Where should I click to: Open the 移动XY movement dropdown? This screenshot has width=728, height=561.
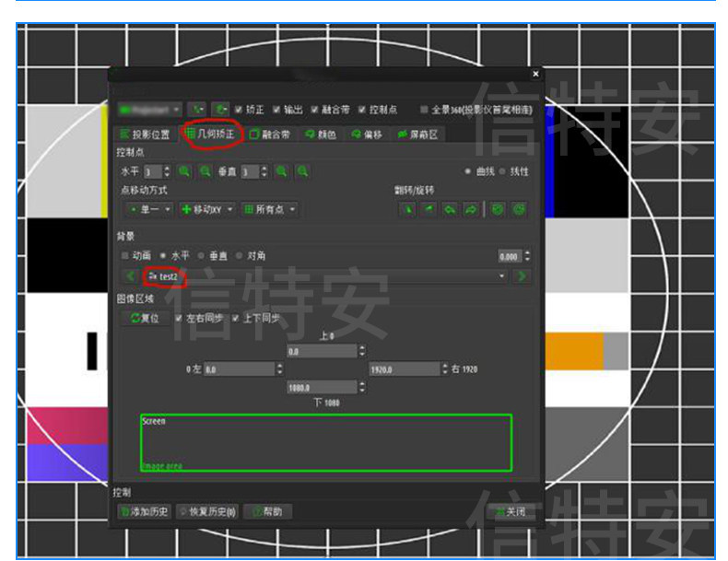[x=207, y=210]
